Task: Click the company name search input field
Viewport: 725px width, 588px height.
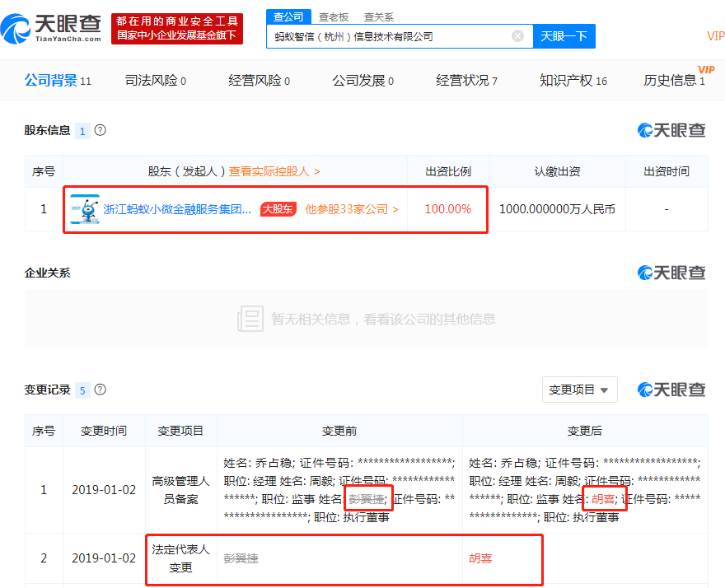Action: pos(387,36)
